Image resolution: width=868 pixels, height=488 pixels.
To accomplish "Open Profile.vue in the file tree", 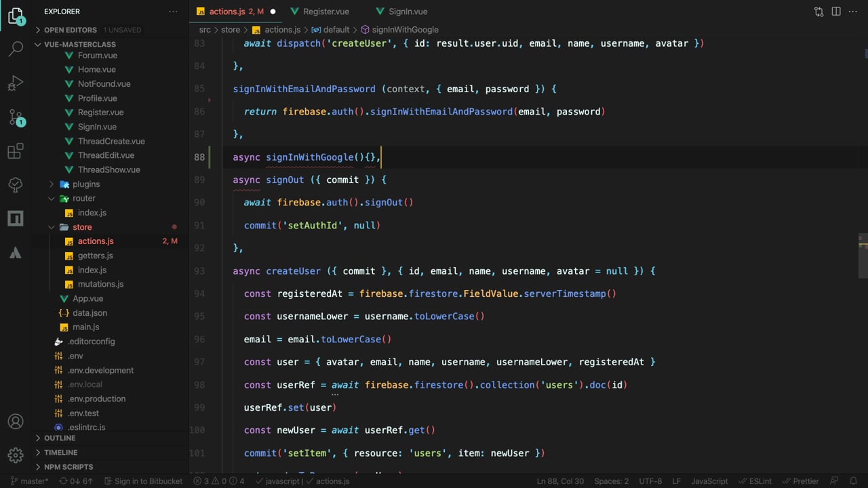I will [97, 98].
